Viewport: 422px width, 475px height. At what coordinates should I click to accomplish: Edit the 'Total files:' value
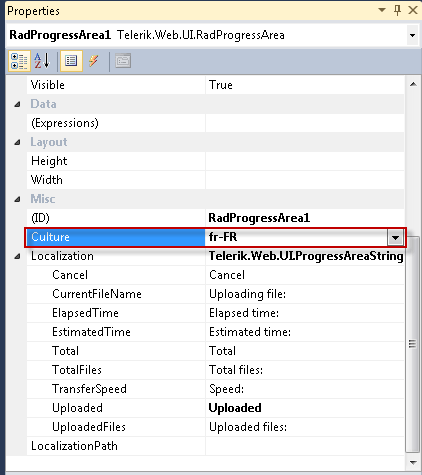(305, 370)
